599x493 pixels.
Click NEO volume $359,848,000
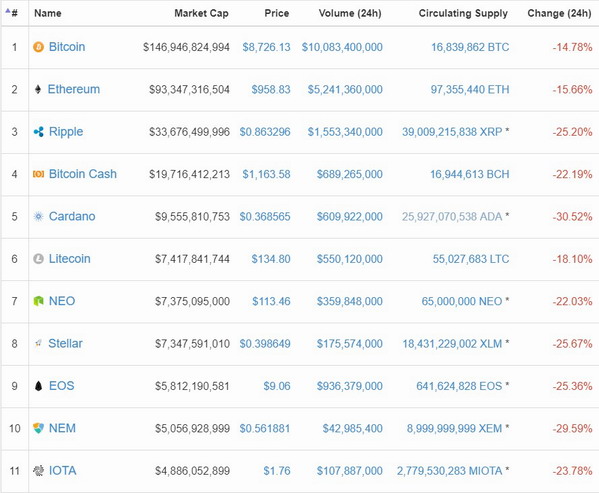350,302
